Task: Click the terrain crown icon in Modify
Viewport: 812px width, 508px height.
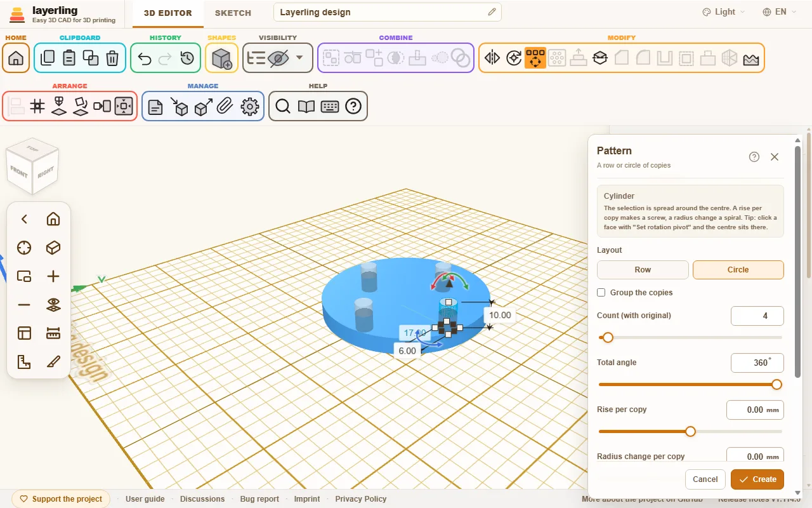Action: coord(751,58)
